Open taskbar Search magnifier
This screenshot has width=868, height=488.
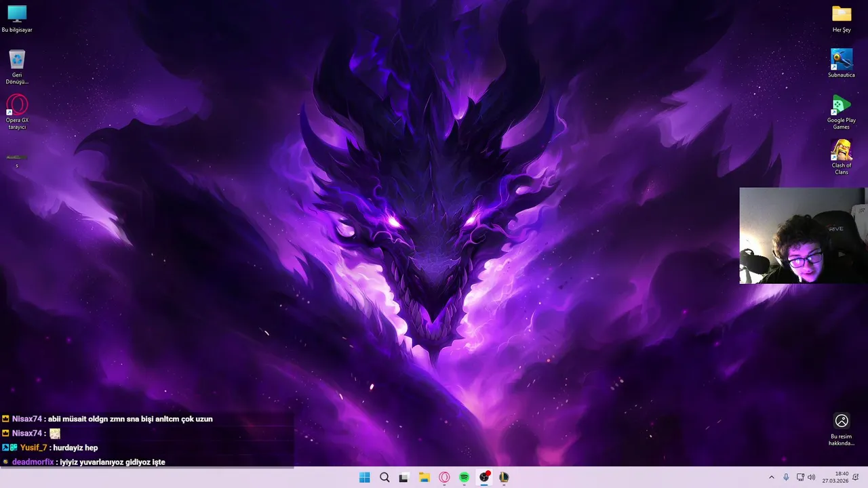pyautogui.click(x=384, y=477)
